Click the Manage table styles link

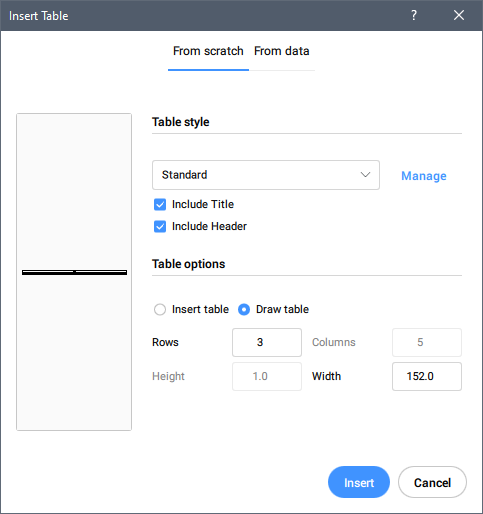pyautogui.click(x=424, y=176)
